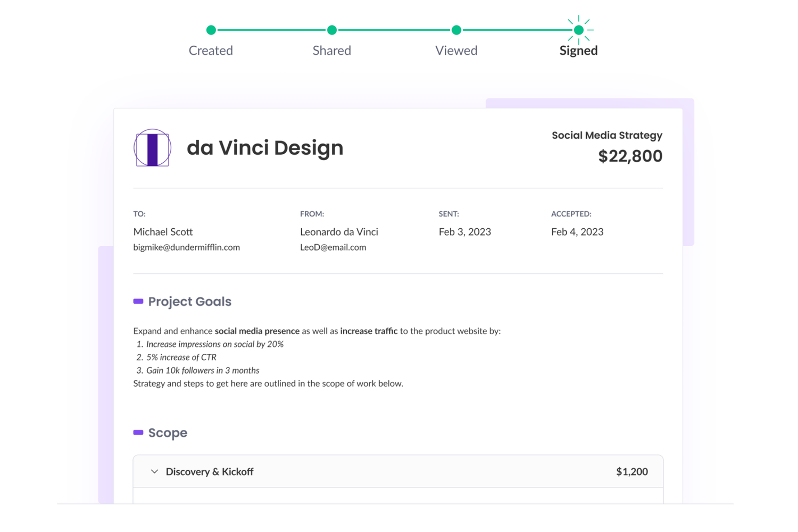This screenshot has height=532, width=798.
Task: Click the purple marker beside Scope
Action: (138, 433)
